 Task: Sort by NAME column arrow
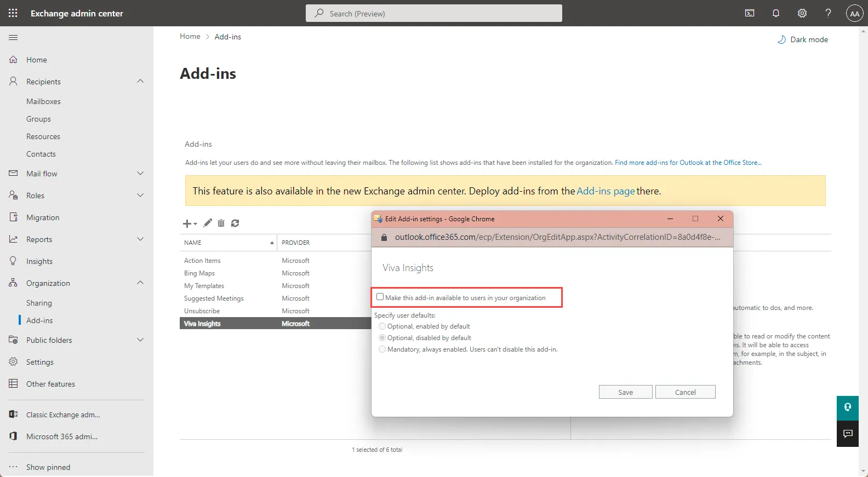point(272,243)
